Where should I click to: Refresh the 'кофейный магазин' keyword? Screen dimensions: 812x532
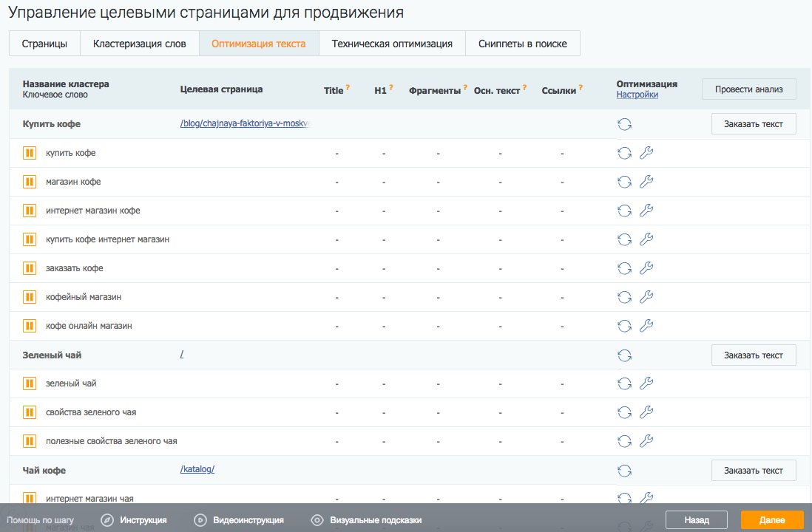[x=624, y=297]
